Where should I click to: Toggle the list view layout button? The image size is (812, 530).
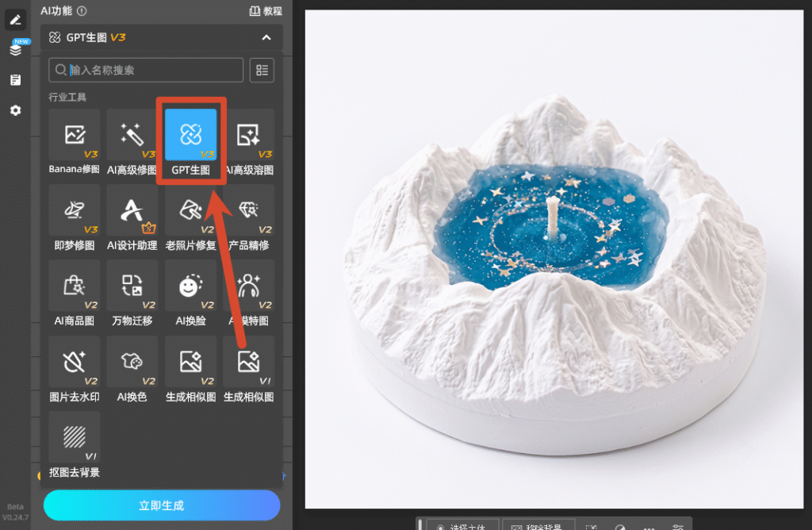(262, 70)
